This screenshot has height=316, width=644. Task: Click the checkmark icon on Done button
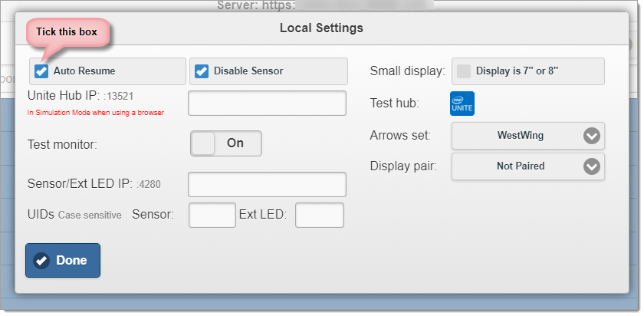pos(41,261)
